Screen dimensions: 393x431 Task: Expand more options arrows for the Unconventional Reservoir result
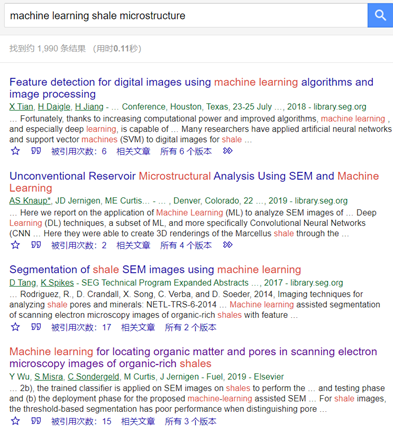click(x=228, y=245)
